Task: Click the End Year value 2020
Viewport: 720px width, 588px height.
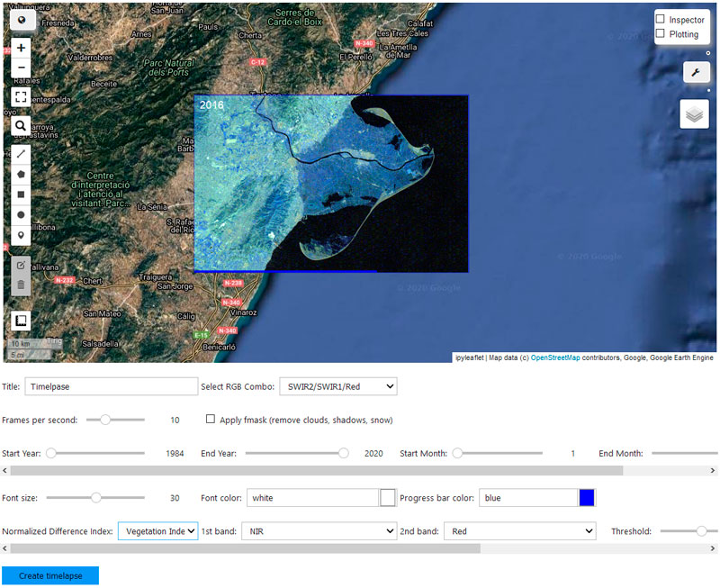Action: tap(373, 454)
